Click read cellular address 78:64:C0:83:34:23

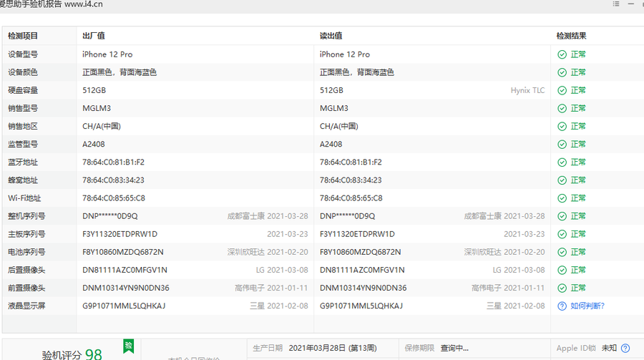pos(351,180)
